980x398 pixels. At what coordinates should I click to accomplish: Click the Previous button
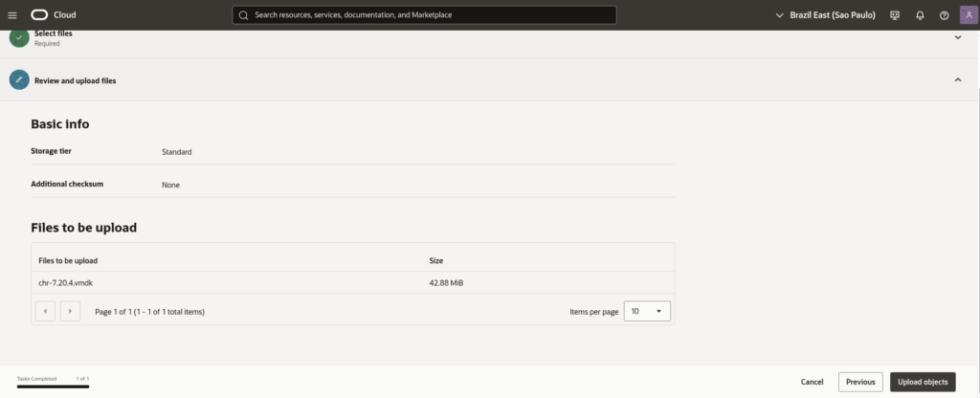[860, 382]
